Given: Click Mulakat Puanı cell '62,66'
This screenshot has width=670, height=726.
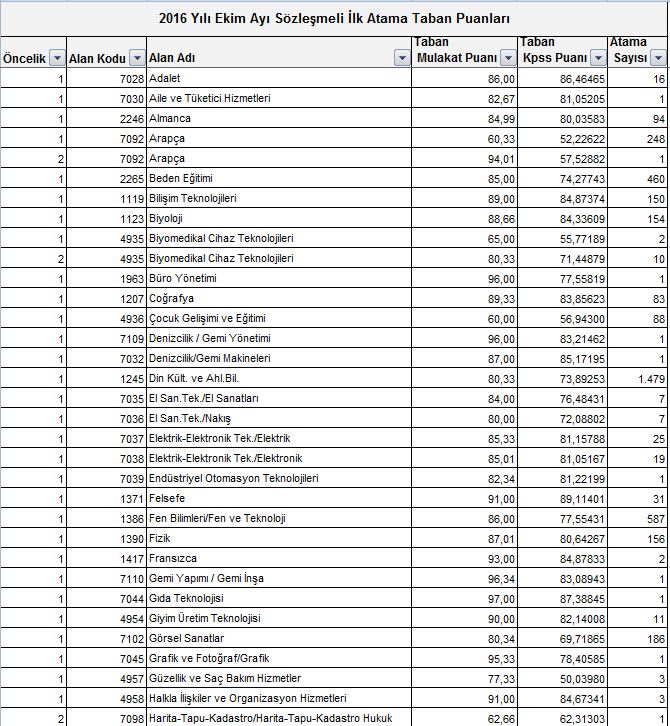Looking at the screenshot, I should pos(464,718).
